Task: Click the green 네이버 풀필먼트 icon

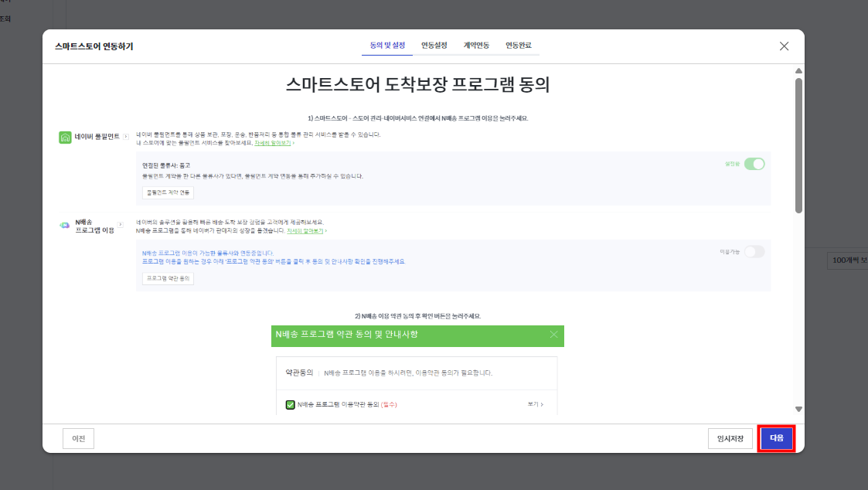Action: (x=66, y=137)
